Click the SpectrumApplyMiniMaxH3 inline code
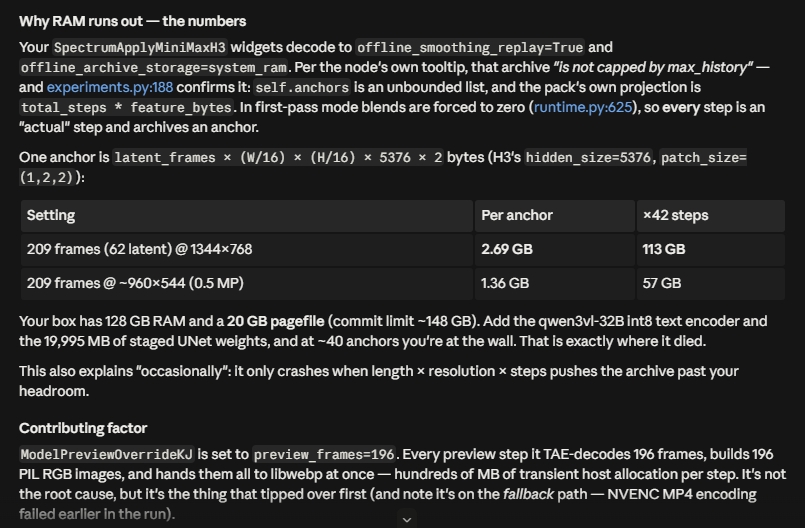This screenshot has width=805, height=528. pos(140,48)
